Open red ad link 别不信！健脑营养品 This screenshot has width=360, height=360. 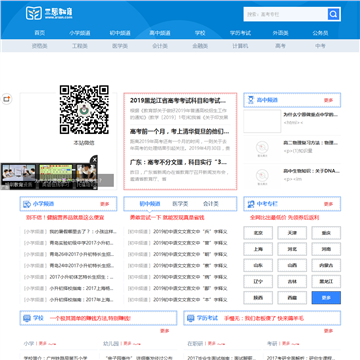tap(65, 218)
